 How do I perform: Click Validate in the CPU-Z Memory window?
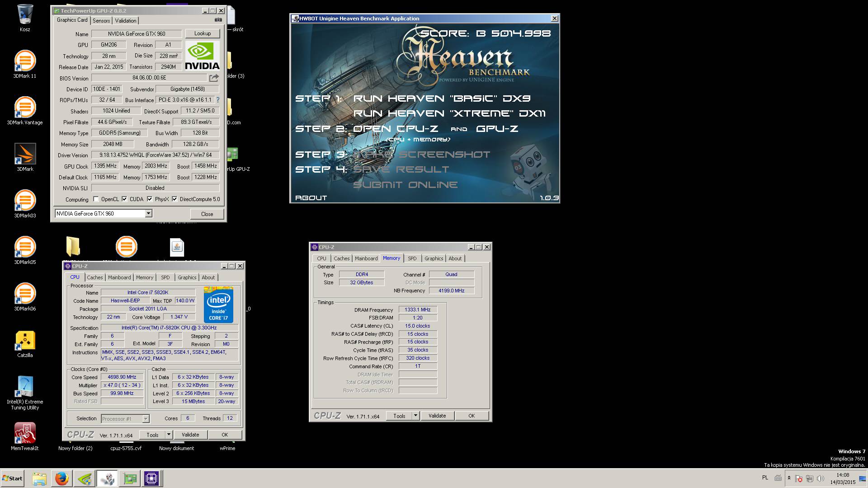[437, 416]
